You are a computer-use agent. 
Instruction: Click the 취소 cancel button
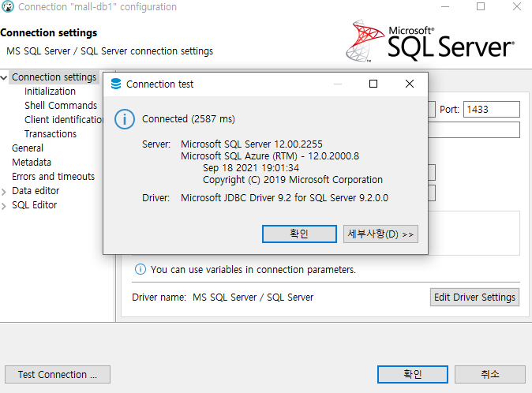(490, 374)
